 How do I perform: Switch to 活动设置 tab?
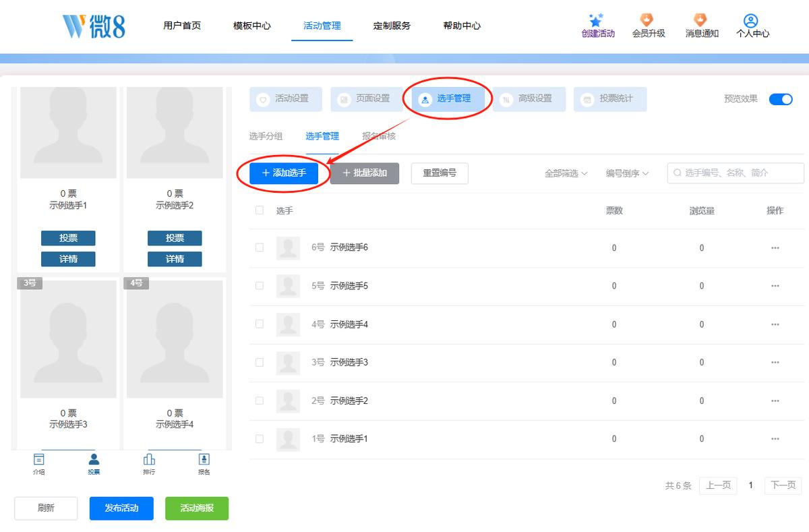coord(286,99)
